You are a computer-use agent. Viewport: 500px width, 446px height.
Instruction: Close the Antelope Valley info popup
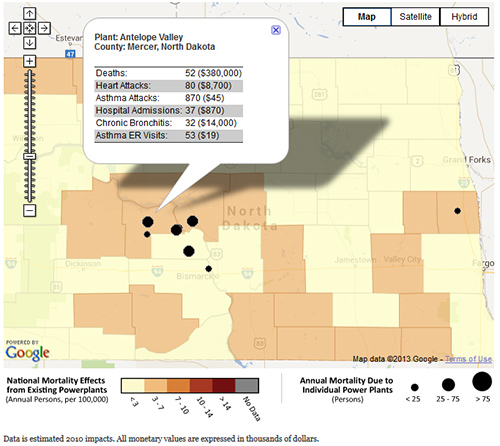point(276,30)
